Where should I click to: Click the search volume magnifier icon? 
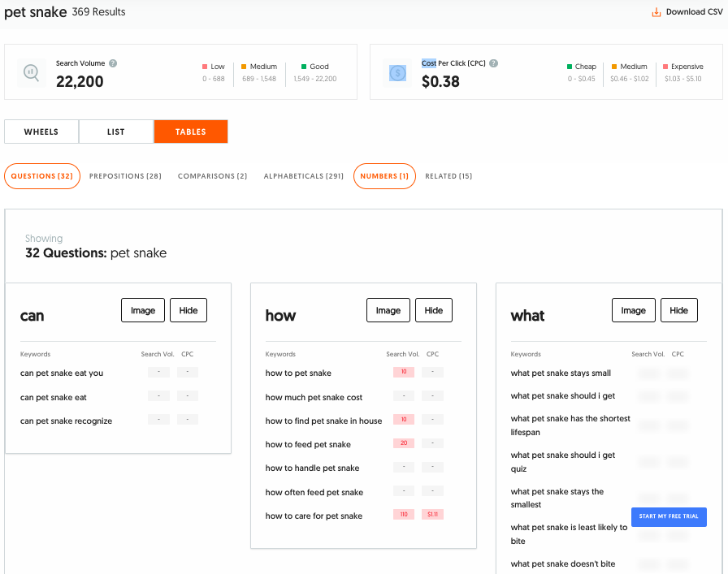(x=32, y=72)
